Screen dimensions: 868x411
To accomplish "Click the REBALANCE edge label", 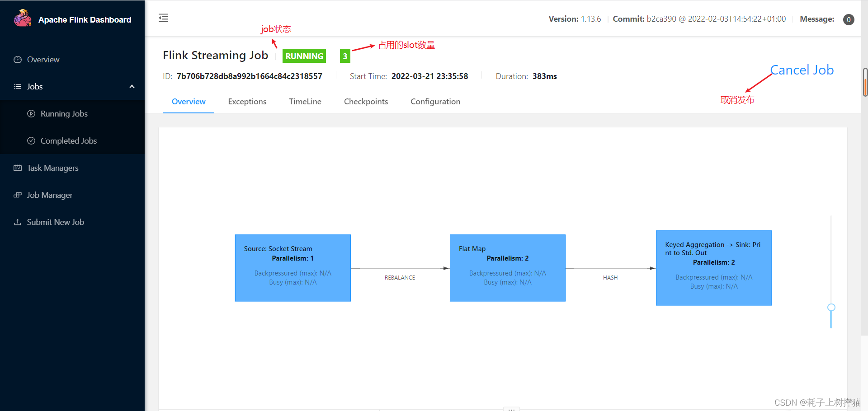I will click(x=400, y=278).
